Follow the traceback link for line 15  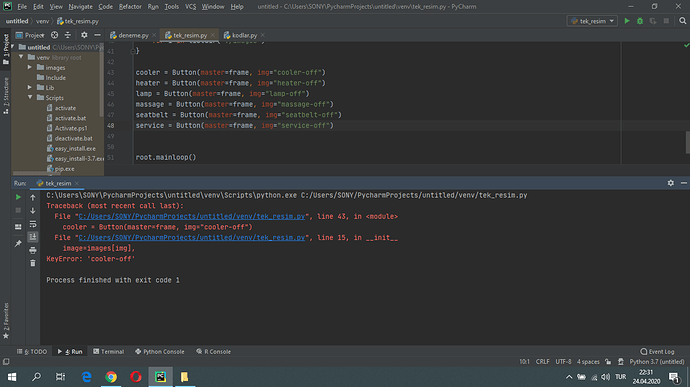coord(192,237)
